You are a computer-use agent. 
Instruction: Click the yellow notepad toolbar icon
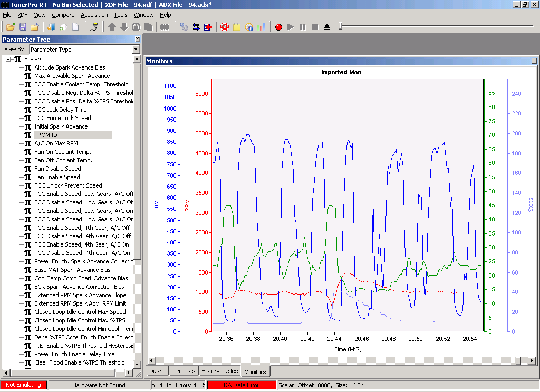point(237,27)
